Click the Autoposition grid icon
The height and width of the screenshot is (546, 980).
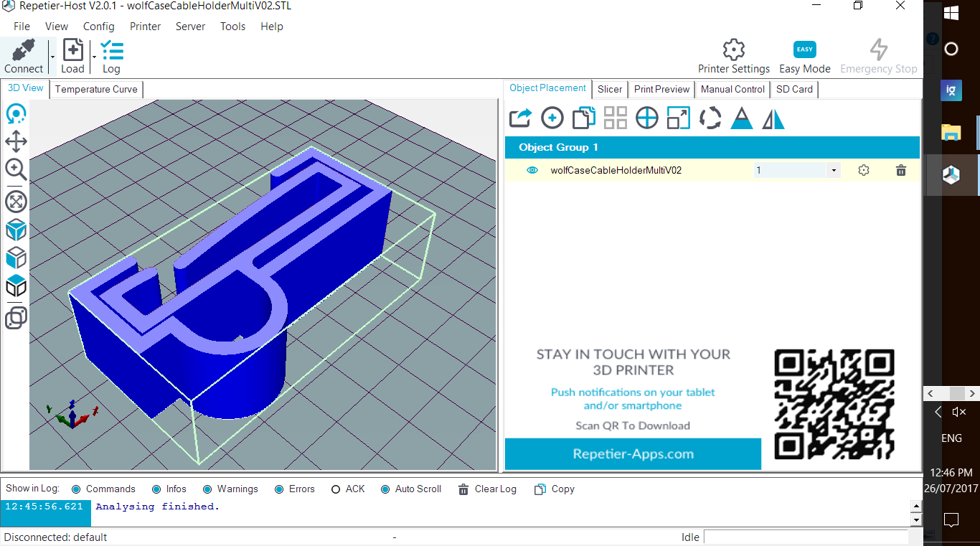(x=615, y=118)
